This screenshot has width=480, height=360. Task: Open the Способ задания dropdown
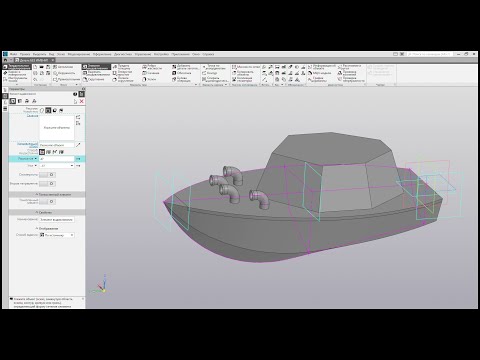click(57, 235)
